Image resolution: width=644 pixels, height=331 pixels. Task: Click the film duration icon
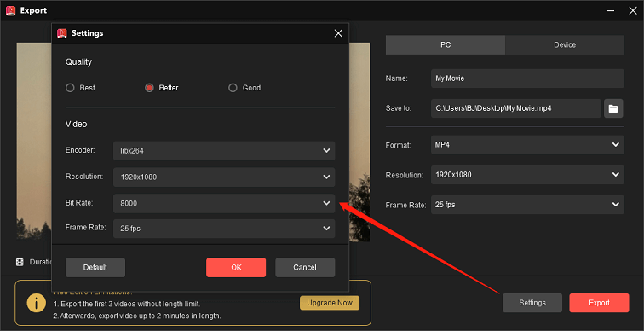[x=20, y=262]
